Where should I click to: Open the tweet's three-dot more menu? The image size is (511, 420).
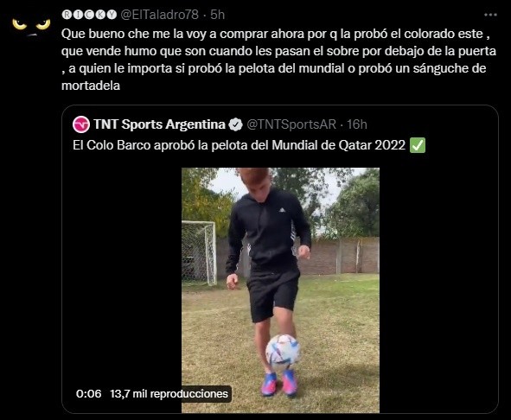(490, 15)
